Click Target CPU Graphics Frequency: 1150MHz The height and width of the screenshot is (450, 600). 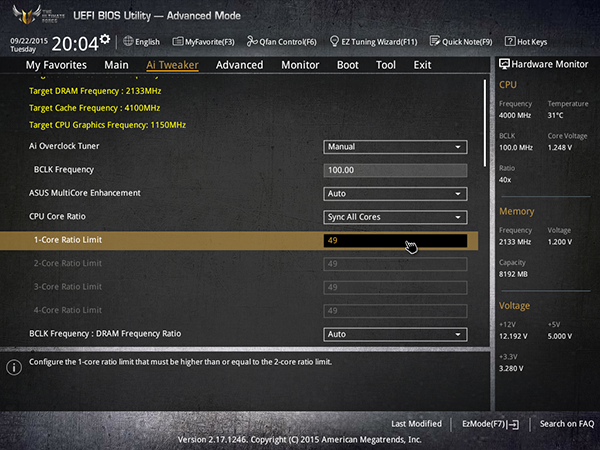tap(107, 125)
